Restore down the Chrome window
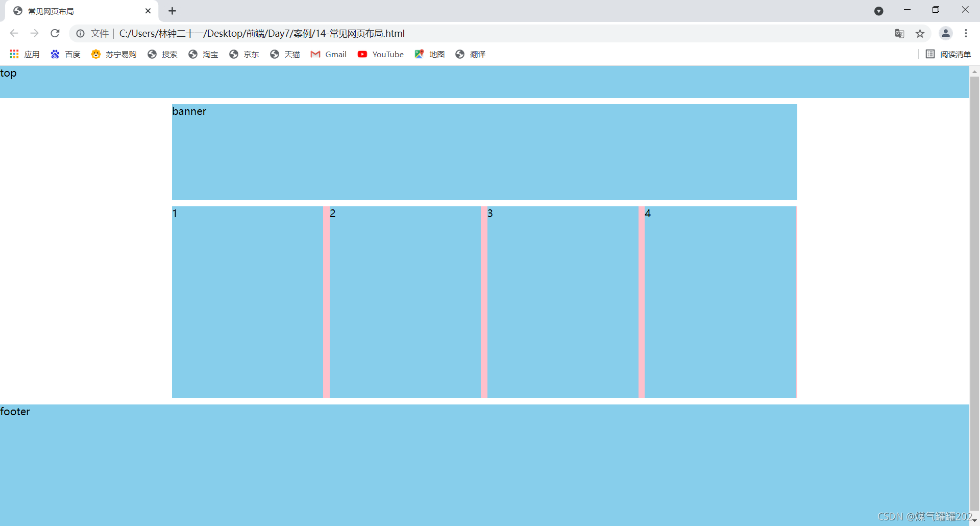 tap(936, 10)
